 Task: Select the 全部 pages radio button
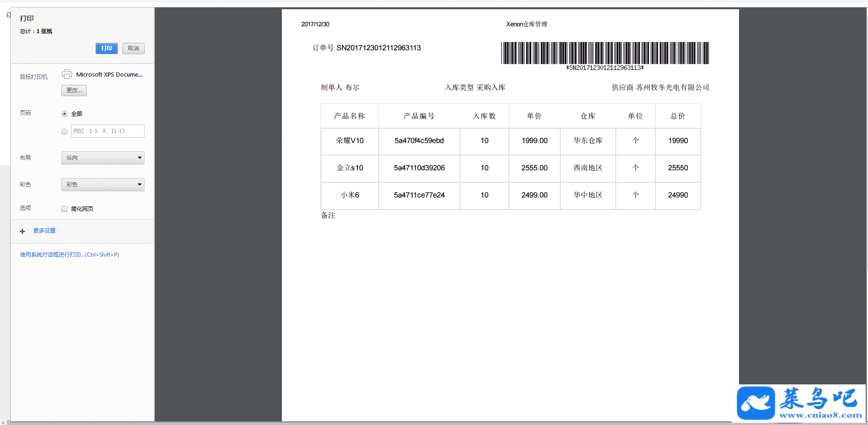click(x=65, y=114)
